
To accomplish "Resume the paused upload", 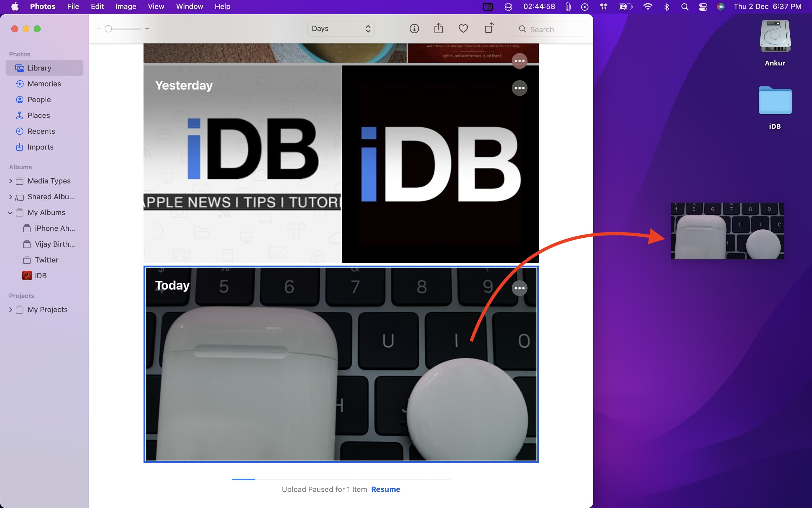I will (x=385, y=490).
